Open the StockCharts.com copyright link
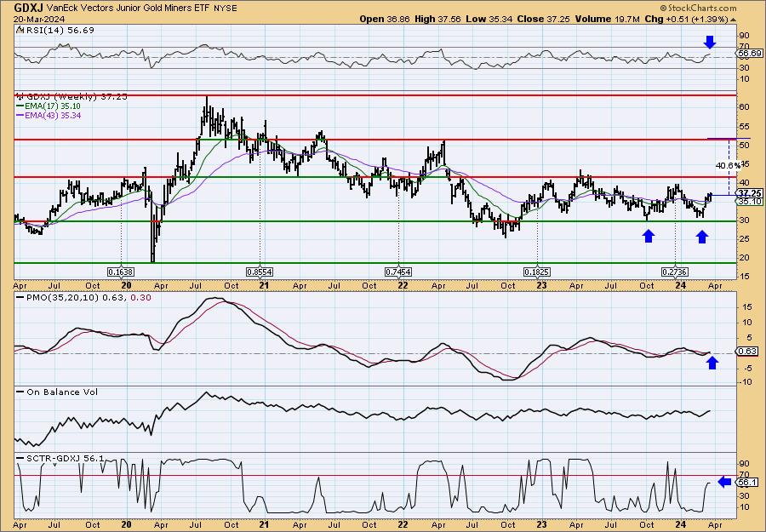766x532 pixels. (698, 8)
